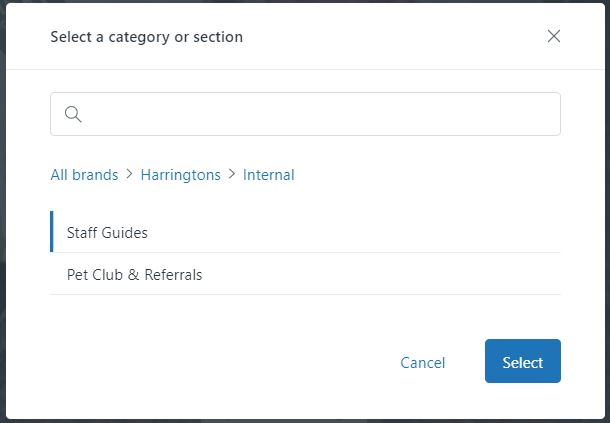
Task: Choose Pet Club & Referrals section
Action: (x=134, y=274)
